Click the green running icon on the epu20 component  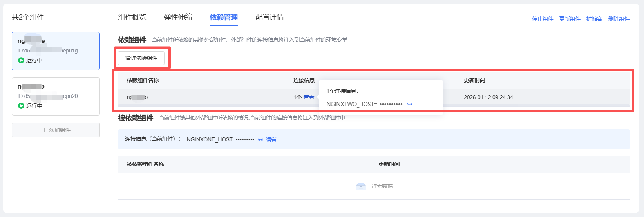point(21,106)
